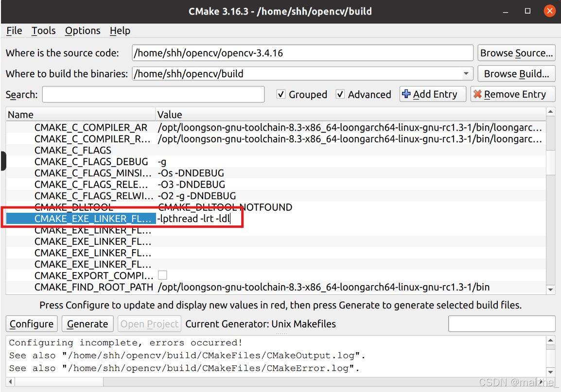Click the Configure button
The width and height of the screenshot is (561, 392).
pyautogui.click(x=32, y=324)
